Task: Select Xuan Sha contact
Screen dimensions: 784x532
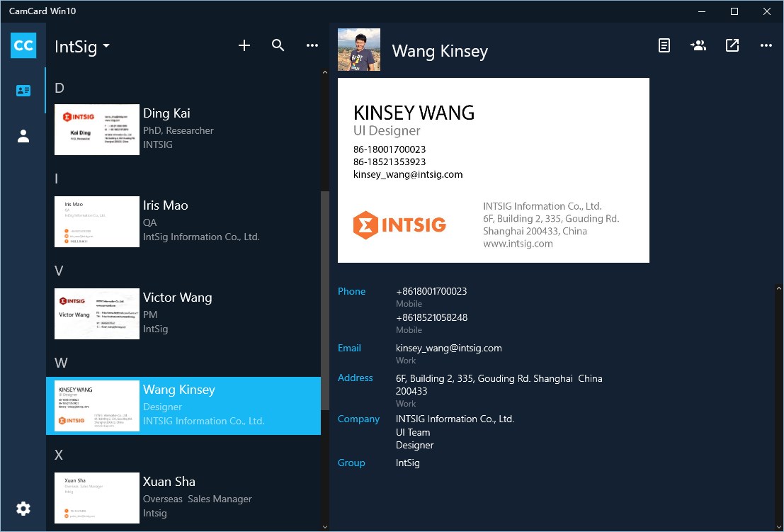Action: pos(183,497)
